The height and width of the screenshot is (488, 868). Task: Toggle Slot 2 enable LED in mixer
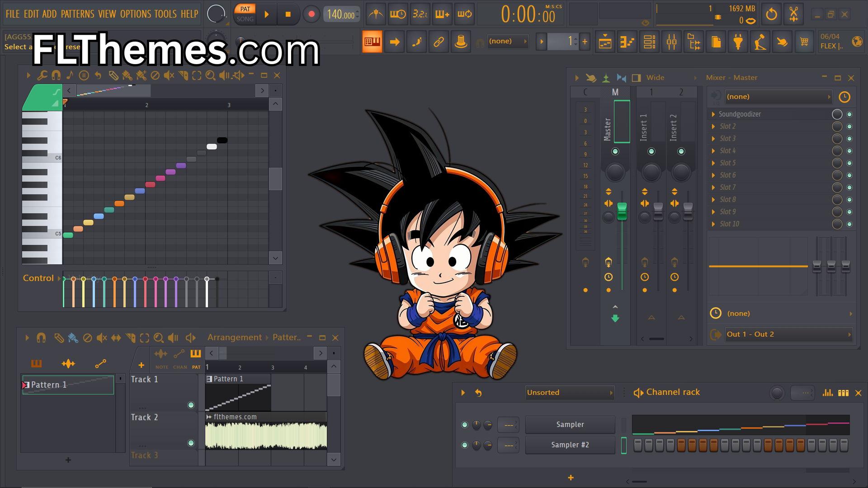click(849, 127)
